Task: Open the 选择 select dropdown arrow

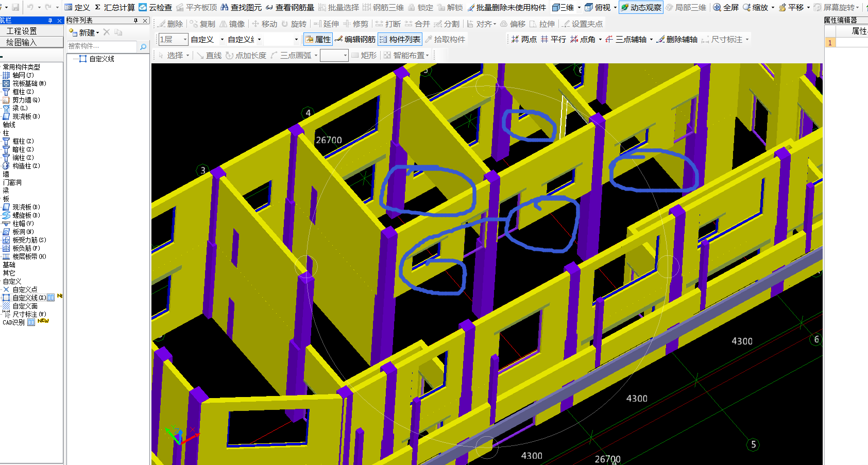Action: pos(188,55)
